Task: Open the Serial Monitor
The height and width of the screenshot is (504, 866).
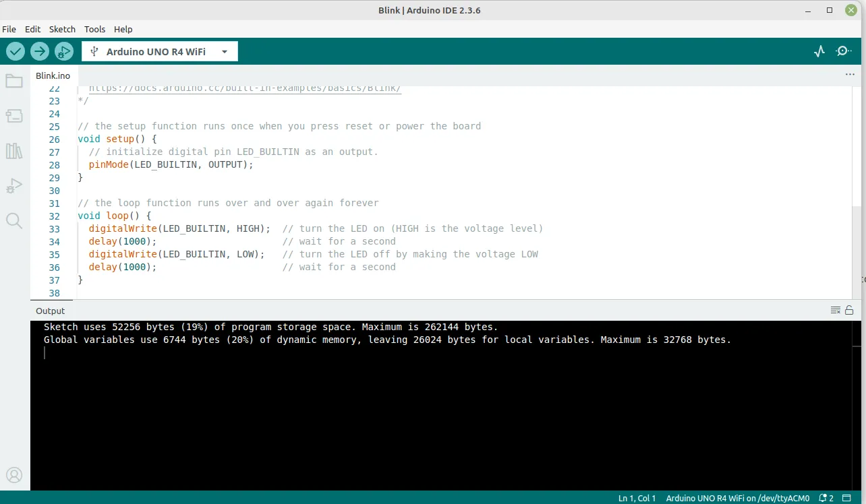Action: 842,51
